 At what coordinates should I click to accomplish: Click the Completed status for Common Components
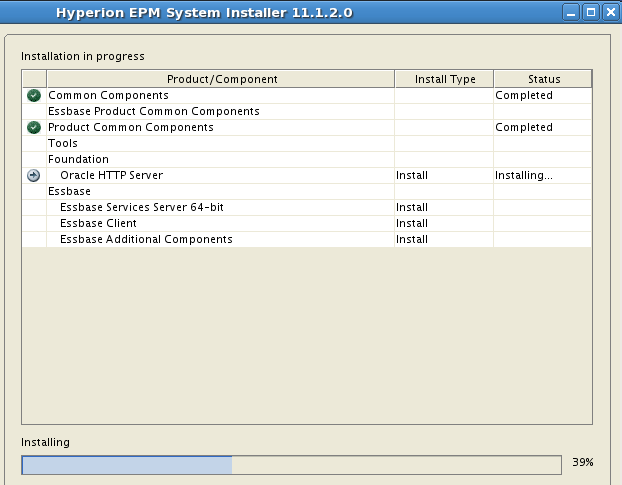tap(524, 96)
